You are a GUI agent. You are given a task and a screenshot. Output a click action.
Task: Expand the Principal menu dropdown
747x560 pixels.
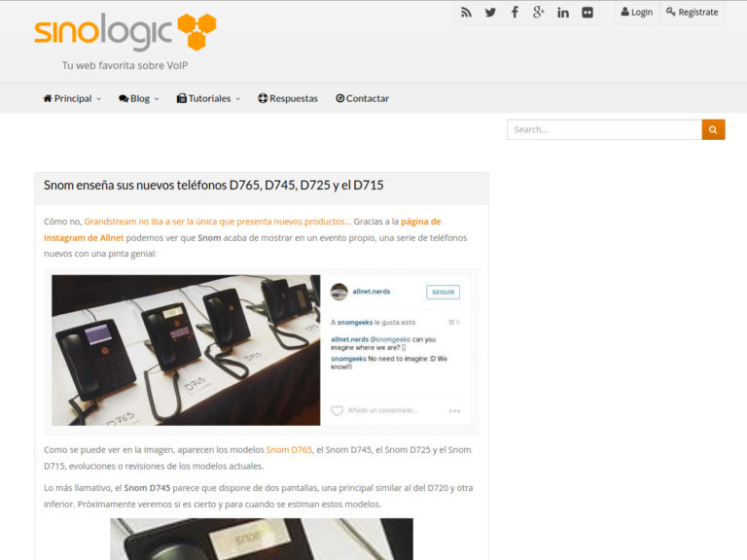(x=72, y=98)
